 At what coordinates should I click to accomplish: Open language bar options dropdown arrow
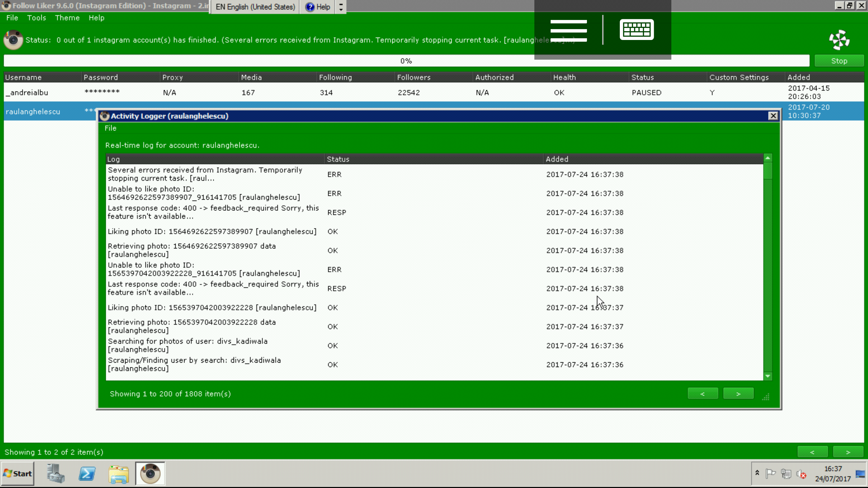[x=341, y=7]
